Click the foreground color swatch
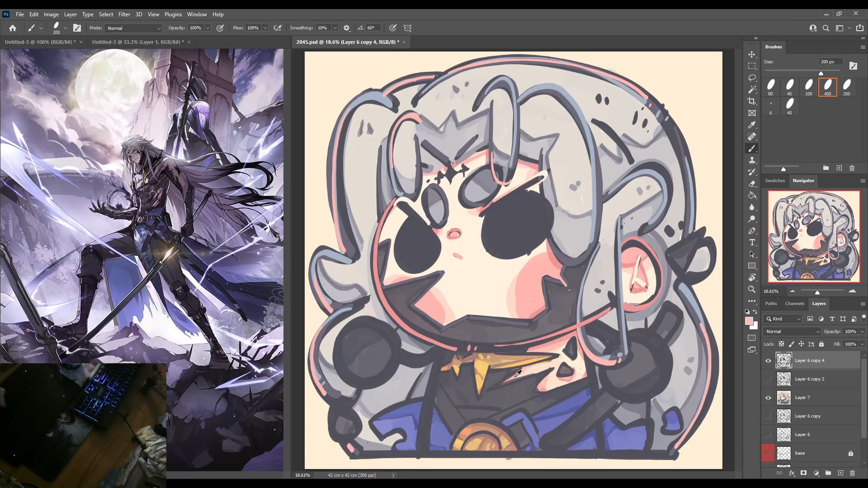 [749, 321]
